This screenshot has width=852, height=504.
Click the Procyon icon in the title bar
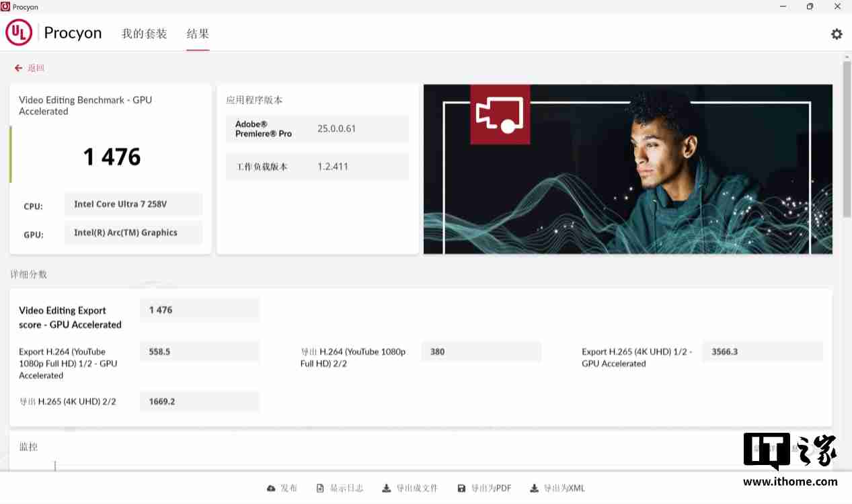point(6,7)
